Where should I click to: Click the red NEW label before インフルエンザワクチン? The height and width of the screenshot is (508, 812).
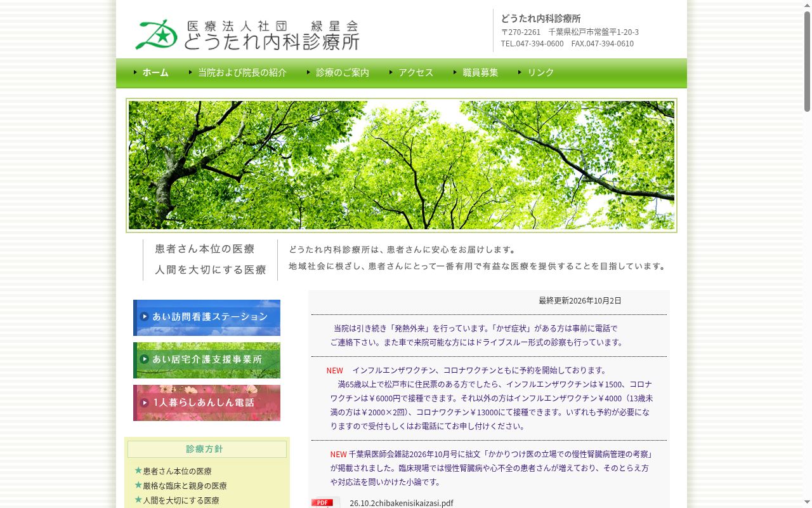[x=335, y=370]
